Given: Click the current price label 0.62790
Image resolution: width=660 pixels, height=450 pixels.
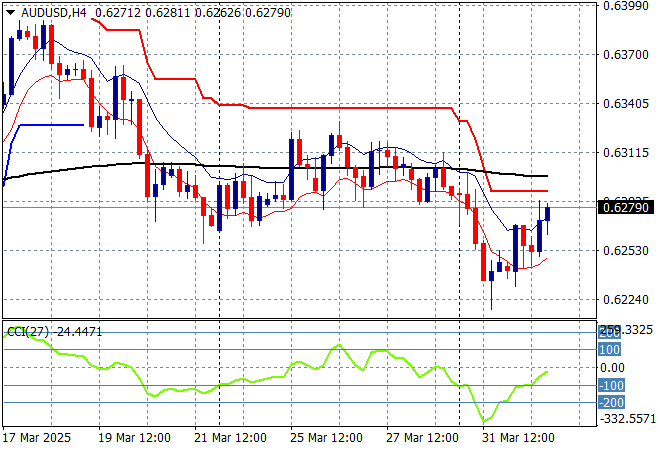Looking at the screenshot, I should [x=625, y=208].
